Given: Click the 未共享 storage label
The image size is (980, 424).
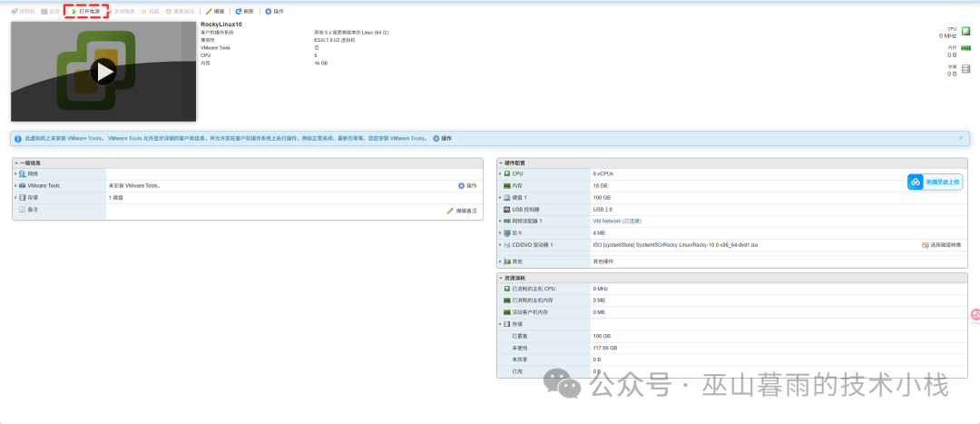Looking at the screenshot, I should (x=518, y=360).
